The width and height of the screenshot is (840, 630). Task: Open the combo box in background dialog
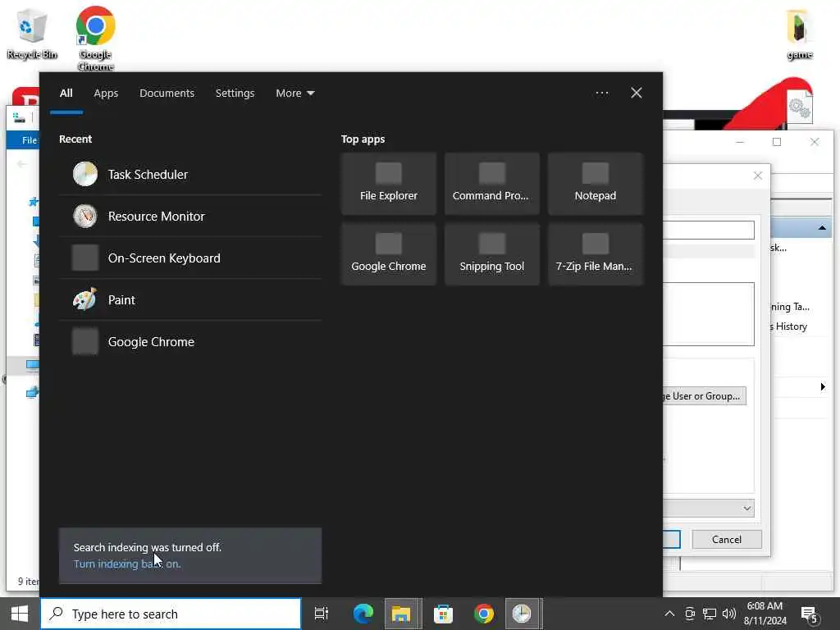(709, 509)
